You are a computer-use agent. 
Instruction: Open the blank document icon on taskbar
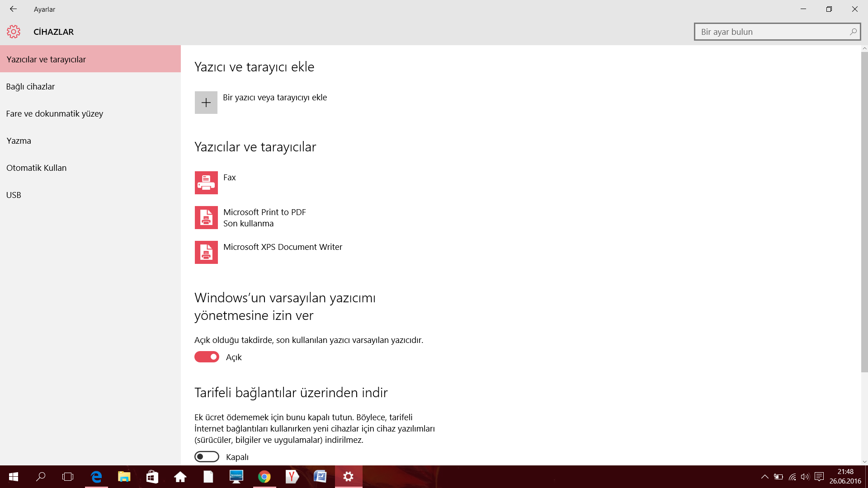tap(208, 477)
